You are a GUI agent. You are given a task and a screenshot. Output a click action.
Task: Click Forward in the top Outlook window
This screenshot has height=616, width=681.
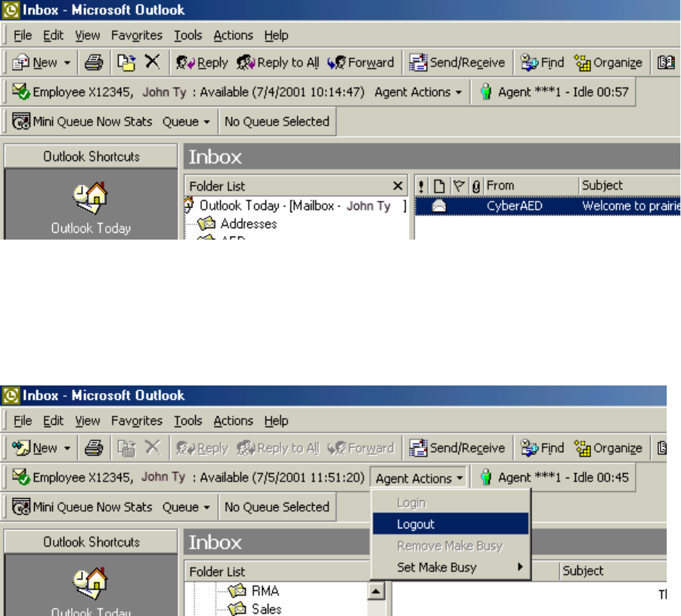tap(361, 63)
